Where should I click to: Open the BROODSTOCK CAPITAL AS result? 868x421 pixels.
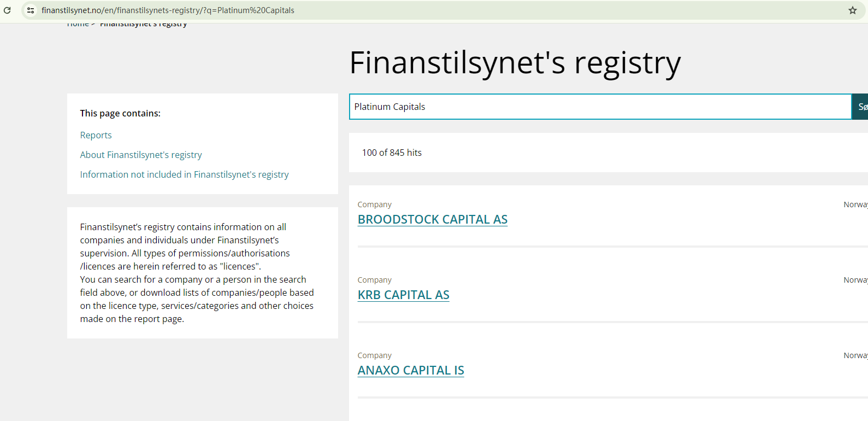(x=432, y=219)
